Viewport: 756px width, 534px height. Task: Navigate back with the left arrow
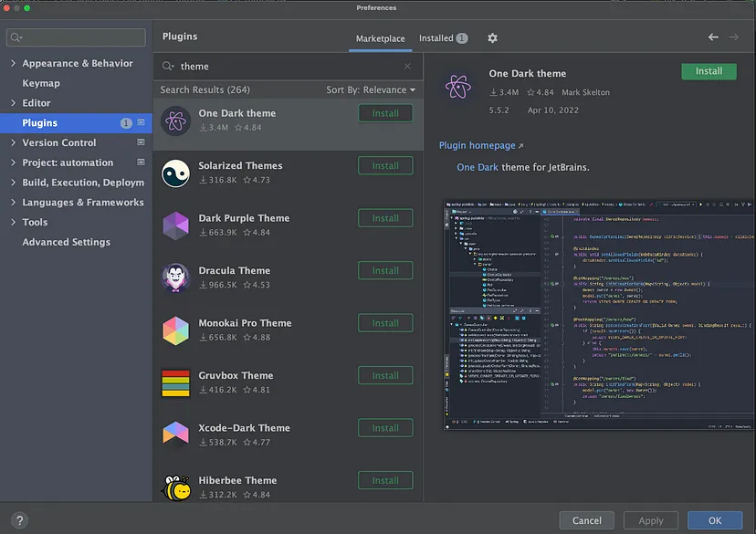pos(713,37)
